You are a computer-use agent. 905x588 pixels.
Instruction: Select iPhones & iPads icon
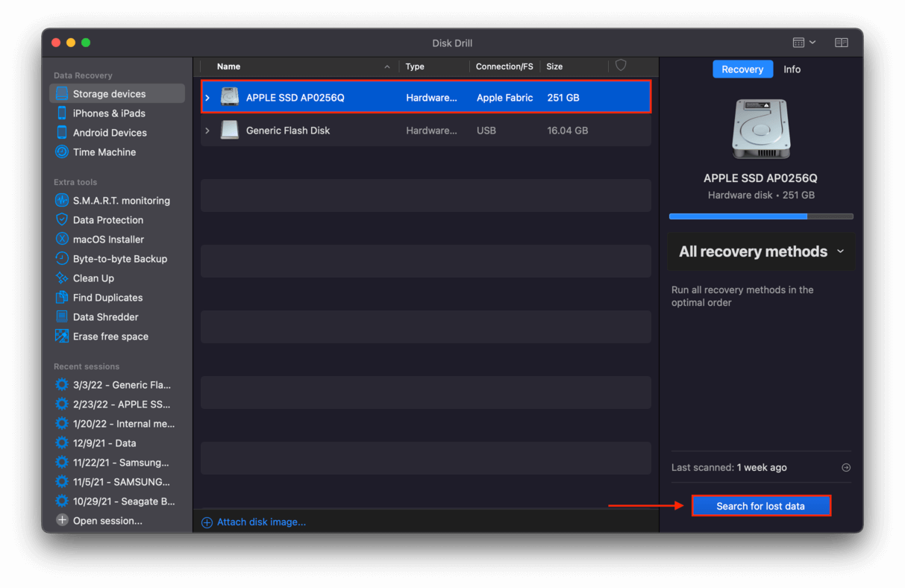coord(62,113)
